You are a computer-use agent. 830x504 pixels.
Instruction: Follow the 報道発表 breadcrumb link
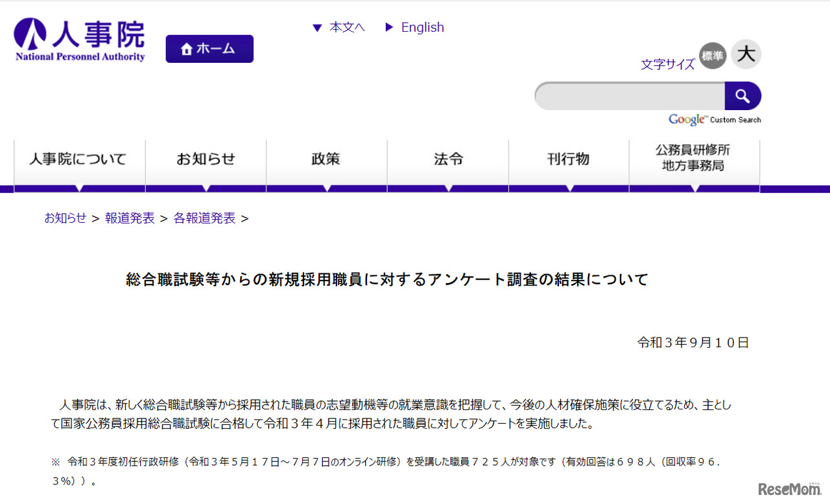point(129,218)
